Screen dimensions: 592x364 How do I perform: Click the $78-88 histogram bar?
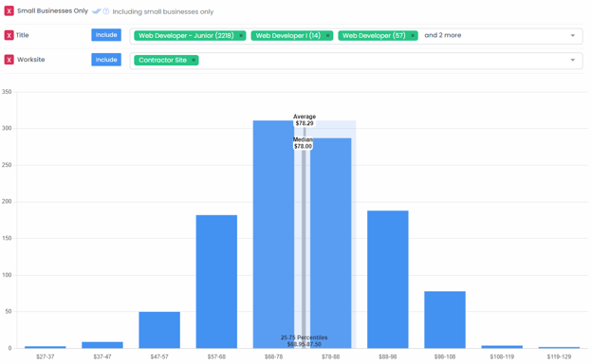[x=331, y=243]
